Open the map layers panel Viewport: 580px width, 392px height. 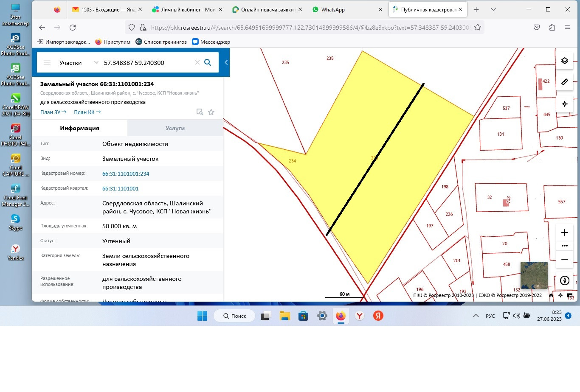pos(564,61)
